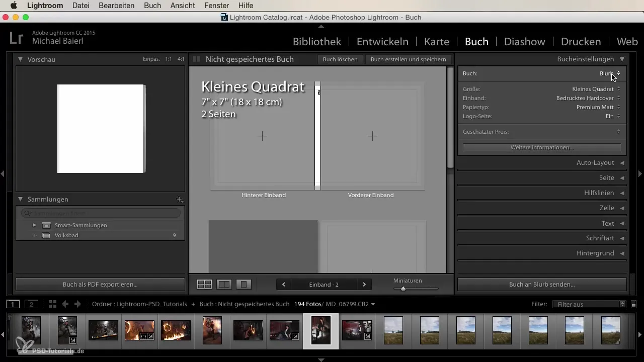Viewport: 644px width, 362px height.
Task: Open Einband dropdown Bedrucktes Hardcover
Action: pos(589,98)
